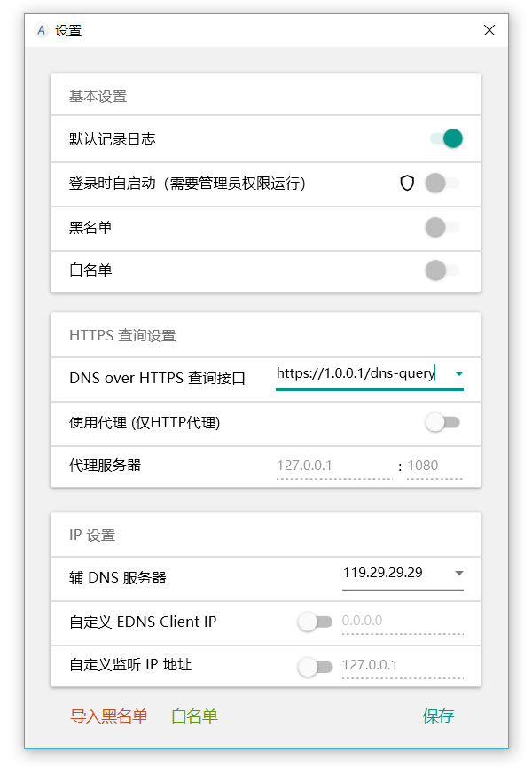Expand the DNS over HTTPS query dropdown arrow
This screenshot has height=767, width=532.
pyautogui.click(x=458, y=373)
